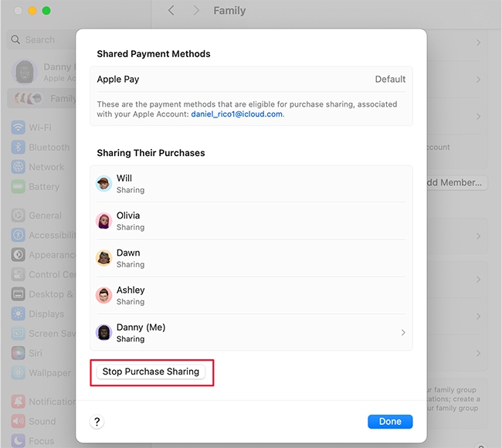Click the Stop Purchase Sharing button
Viewport: 502px width, 448px height.
click(x=151, y=372)
